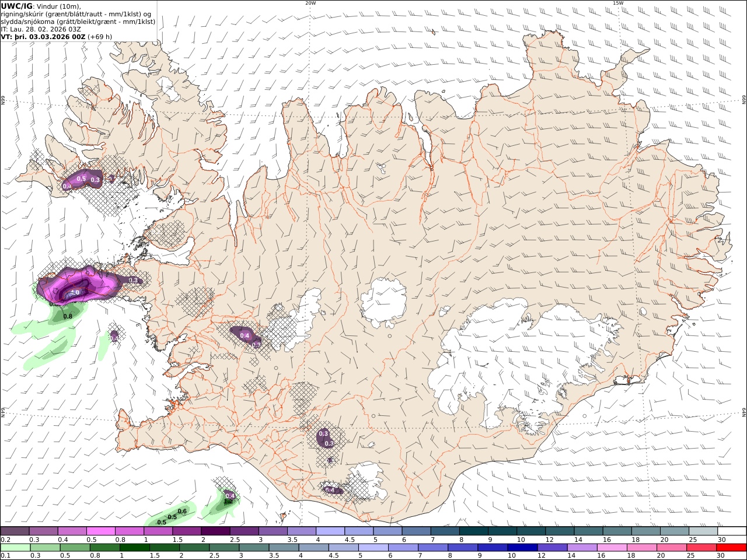Click the lavender 4 swatch in upper legend row
Viewport: 747px width, 560px height.
click(330, 531)
